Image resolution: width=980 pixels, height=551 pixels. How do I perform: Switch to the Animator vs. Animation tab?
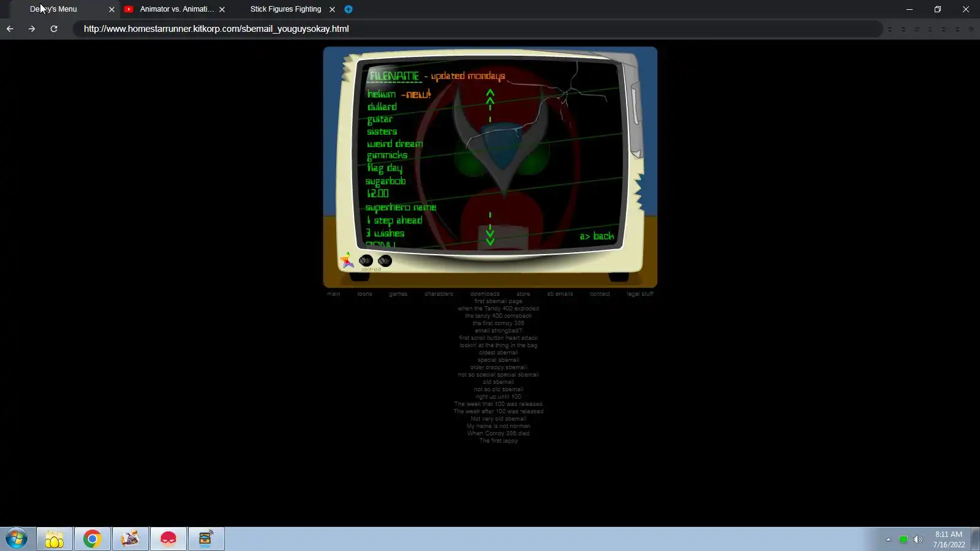[x=177, y=9]
